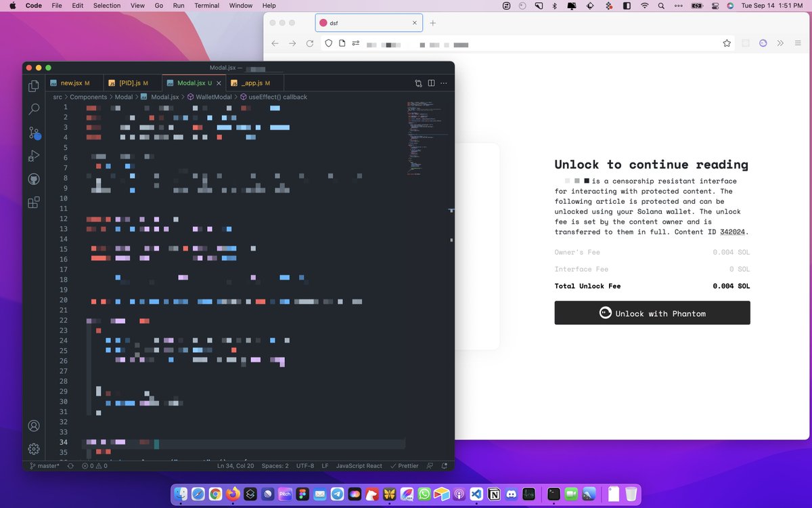Viewport: 812px width, 508px height.
Task: Expand Components breadcrumb segment
Action: tap(89, 97)
